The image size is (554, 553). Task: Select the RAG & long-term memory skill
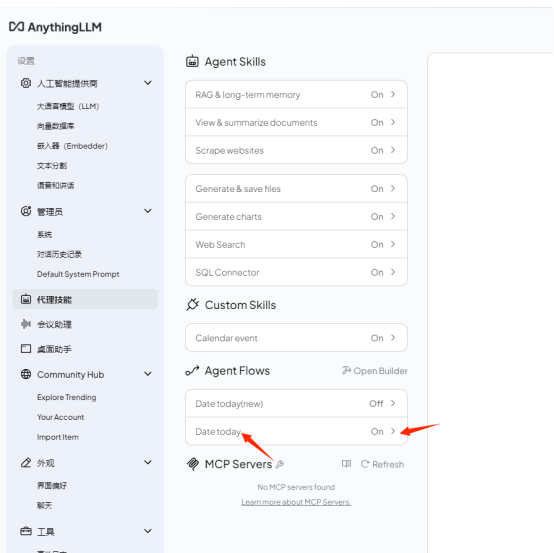click(x=296, y=94)
